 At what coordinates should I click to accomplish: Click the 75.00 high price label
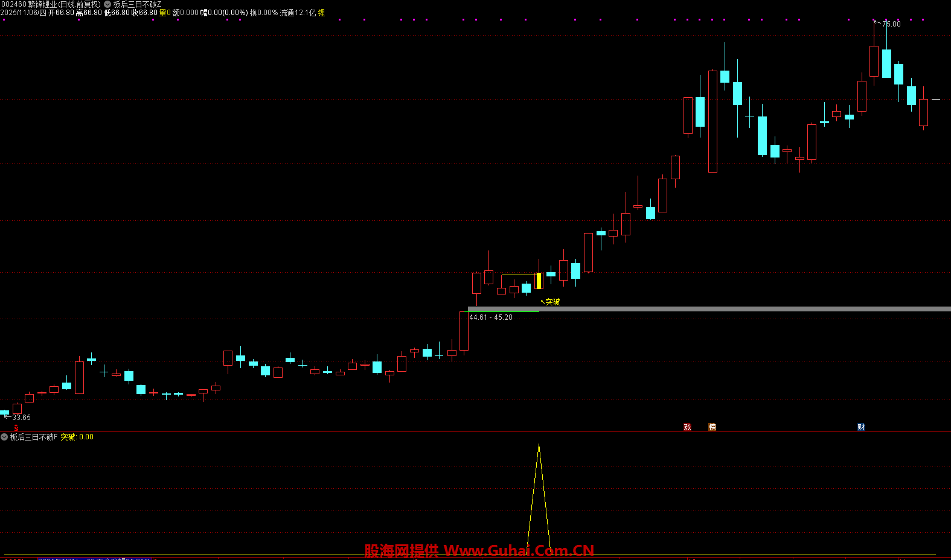tap(891, 24)
